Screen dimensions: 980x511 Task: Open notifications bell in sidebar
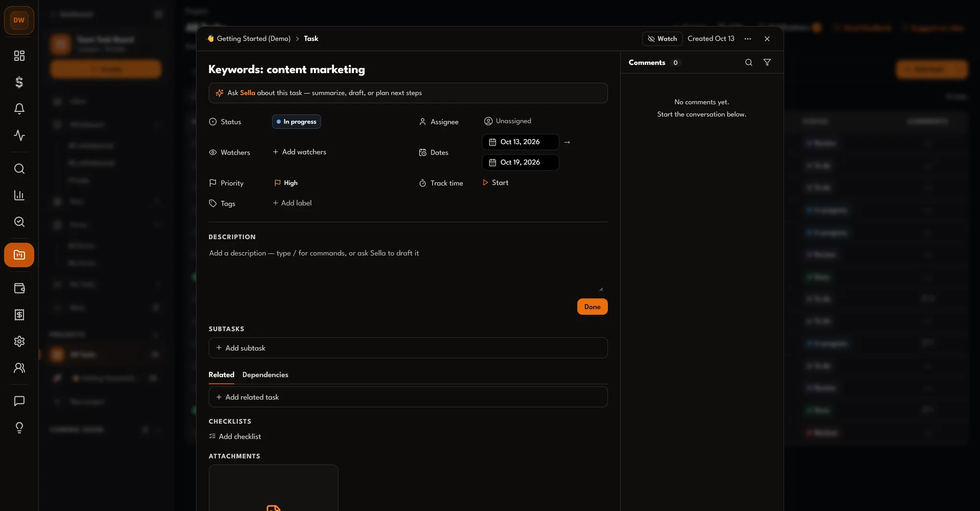pyautogui.click(x=19, y=109)
